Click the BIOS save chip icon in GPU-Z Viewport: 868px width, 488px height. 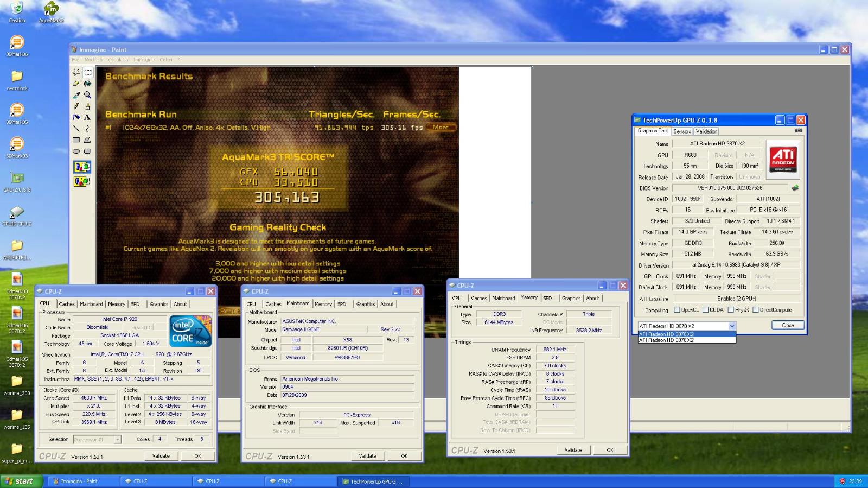coord(795,188)
